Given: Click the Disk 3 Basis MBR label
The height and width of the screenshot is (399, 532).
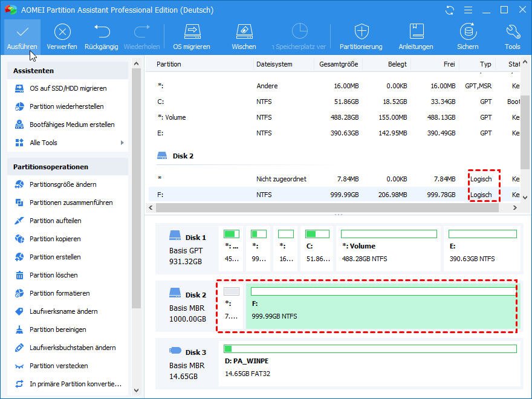Looking at the screenshot, I should coord(187,364).
